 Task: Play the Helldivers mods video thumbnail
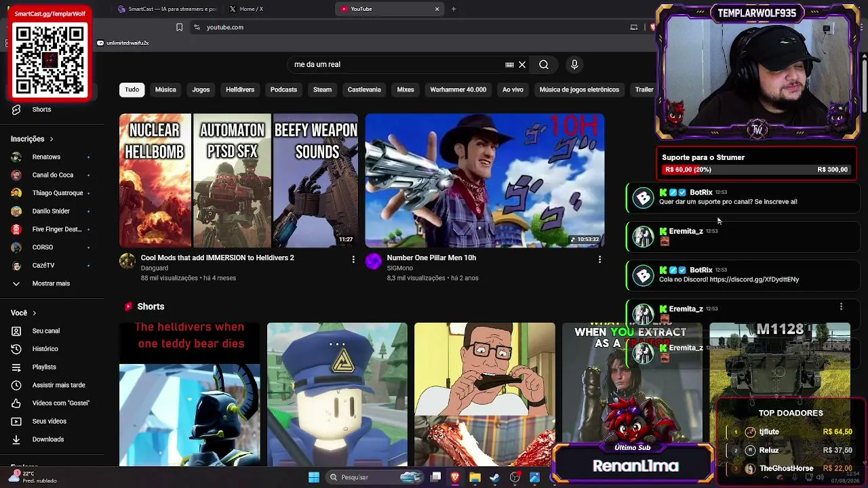[239, 180]
